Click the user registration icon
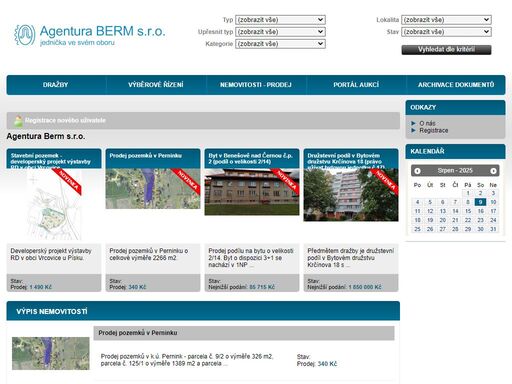The height and width of the screenshot is (384, 512). pos(18,121)
